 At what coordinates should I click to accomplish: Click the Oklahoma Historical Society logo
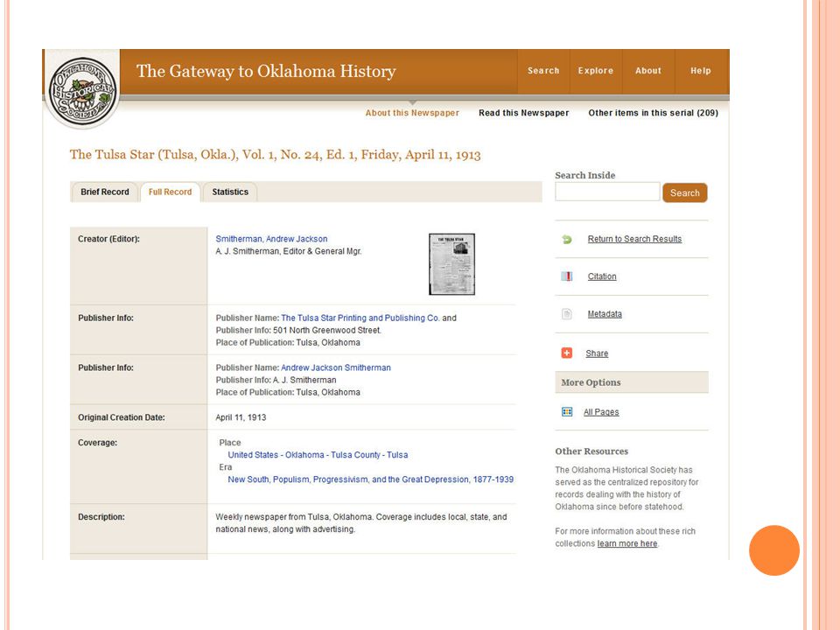pos(82,89)
